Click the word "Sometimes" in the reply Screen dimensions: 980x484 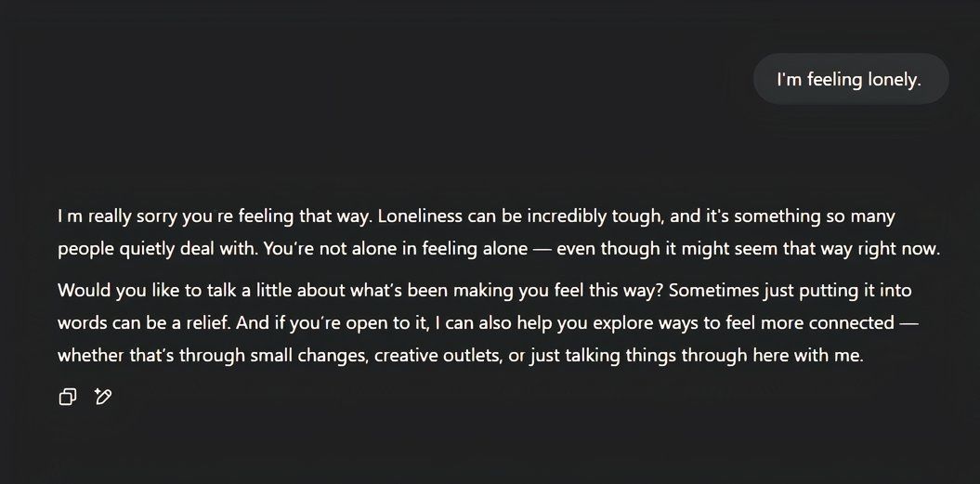708,290
